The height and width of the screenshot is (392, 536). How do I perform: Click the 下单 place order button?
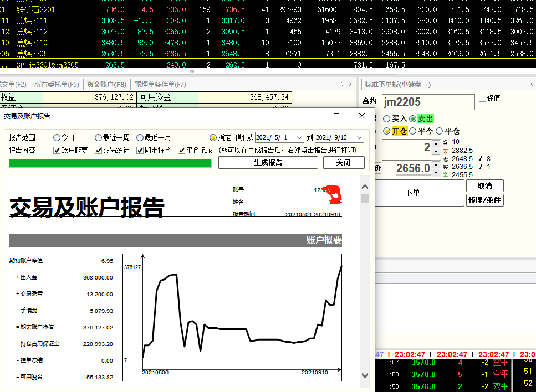420,193
